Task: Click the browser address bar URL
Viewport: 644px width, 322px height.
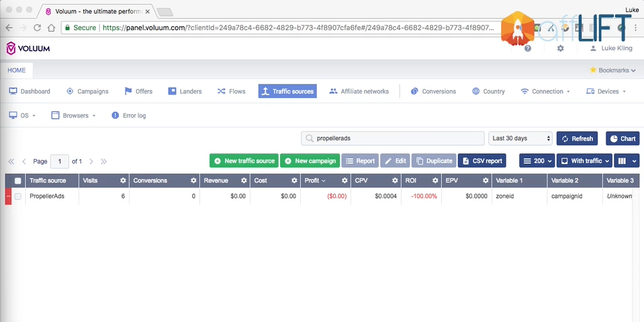Action: (298, 28)
